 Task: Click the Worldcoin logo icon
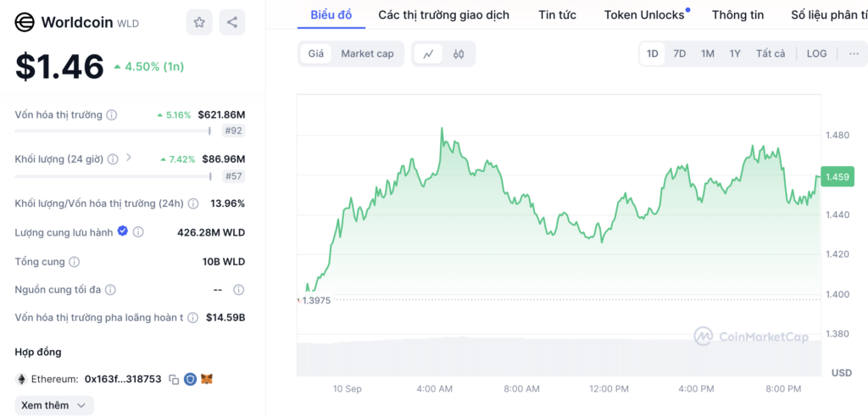tap(25, 23)
